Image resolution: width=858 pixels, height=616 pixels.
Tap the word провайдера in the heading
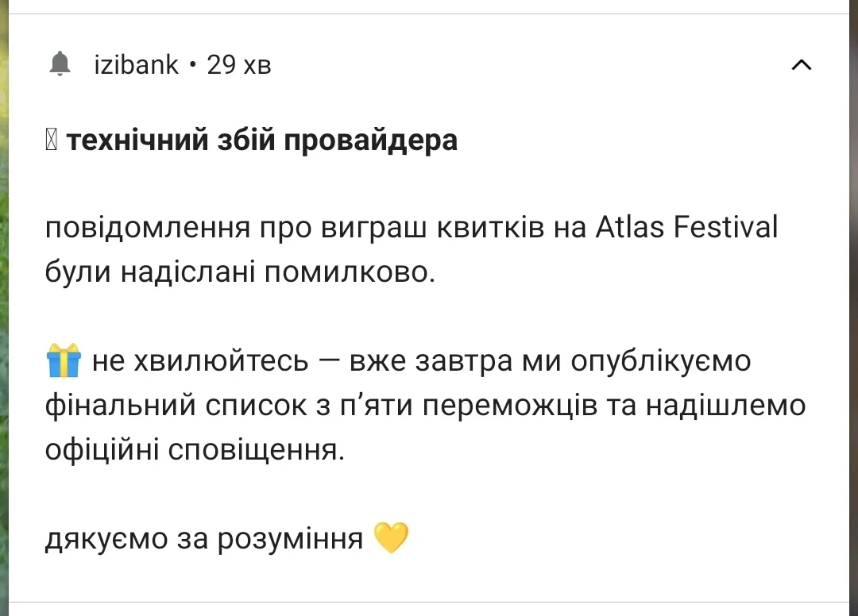(x=370, y=141)
